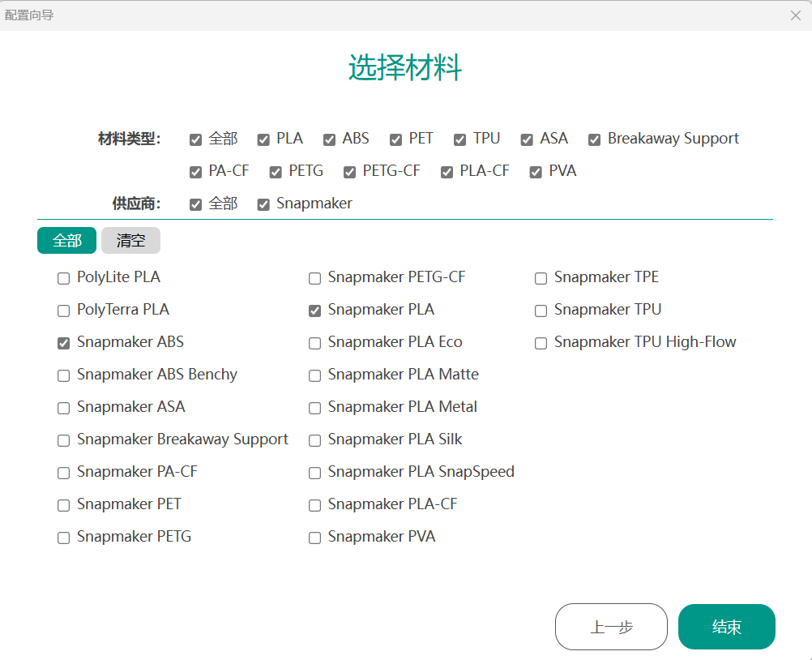
Task: Check the Snapmaker PLA Eco material
Action: point(315,344)
